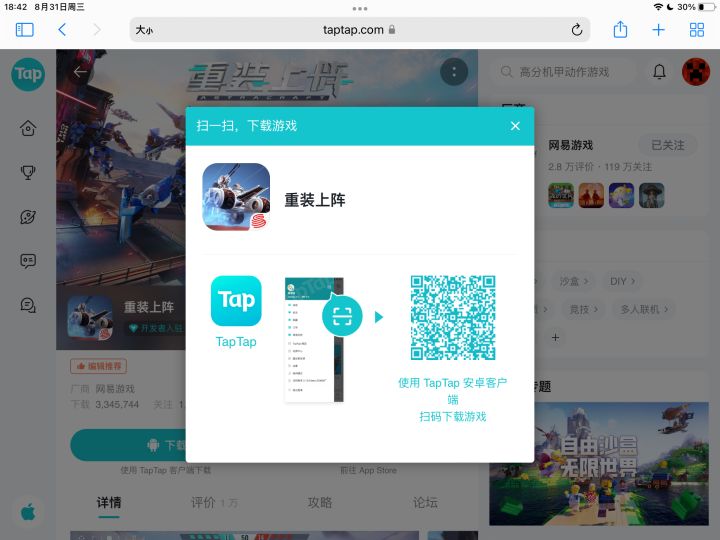Click the 重装上阵 game icon in dialog
This screenshot has width=720, height=540.
[x=236, y=197]
